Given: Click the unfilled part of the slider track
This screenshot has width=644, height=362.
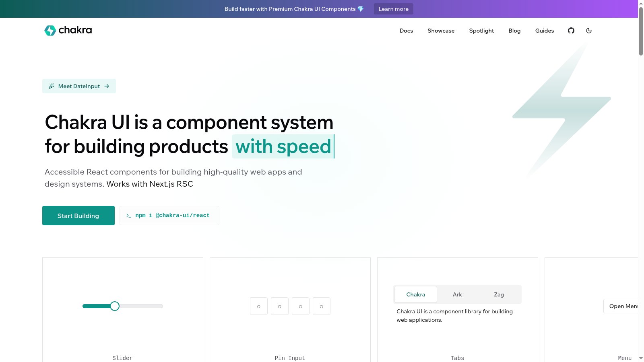Looking at the screenshot, I should click(x=141, y=306).
